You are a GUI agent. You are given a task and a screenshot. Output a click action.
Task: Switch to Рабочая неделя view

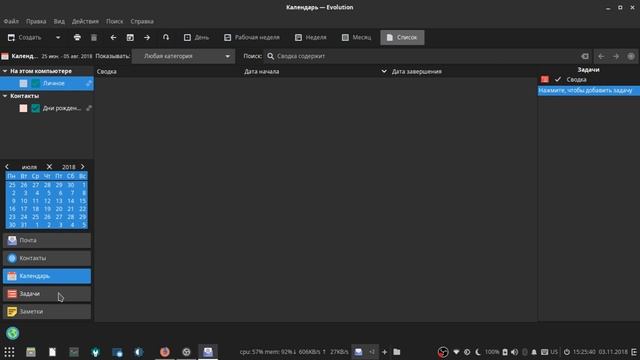[x=252, y=38]
